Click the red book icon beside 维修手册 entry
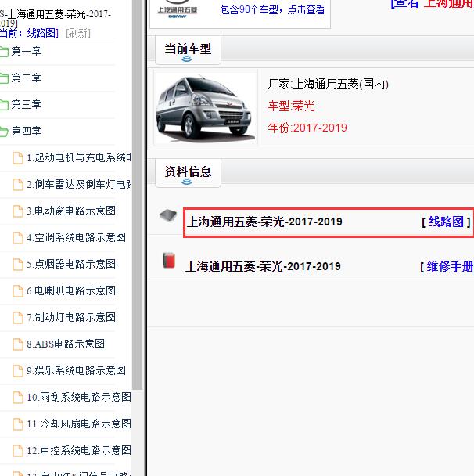 (x=169, y=260)
